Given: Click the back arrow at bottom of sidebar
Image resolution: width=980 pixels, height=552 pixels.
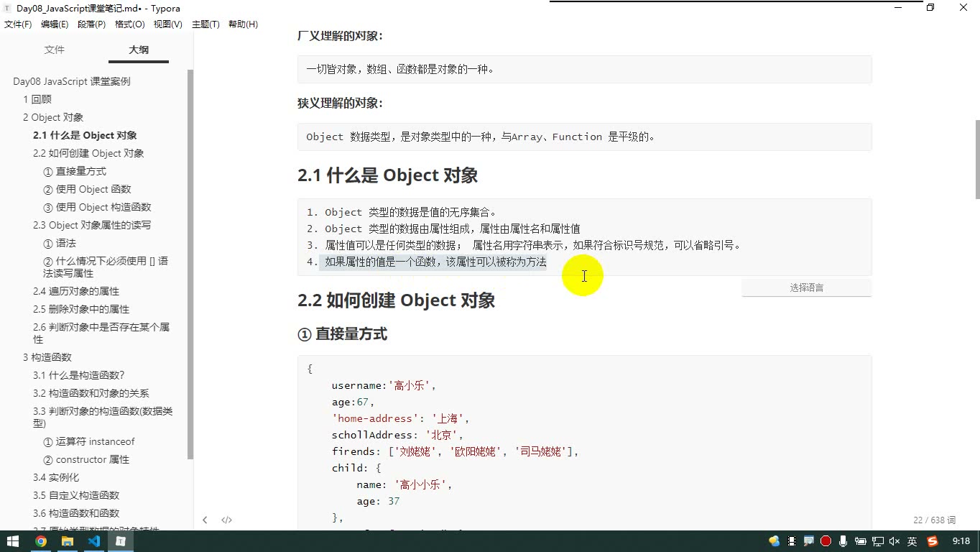Looking at the screenshot, I should pyautogui.click(x=205, y=520).
